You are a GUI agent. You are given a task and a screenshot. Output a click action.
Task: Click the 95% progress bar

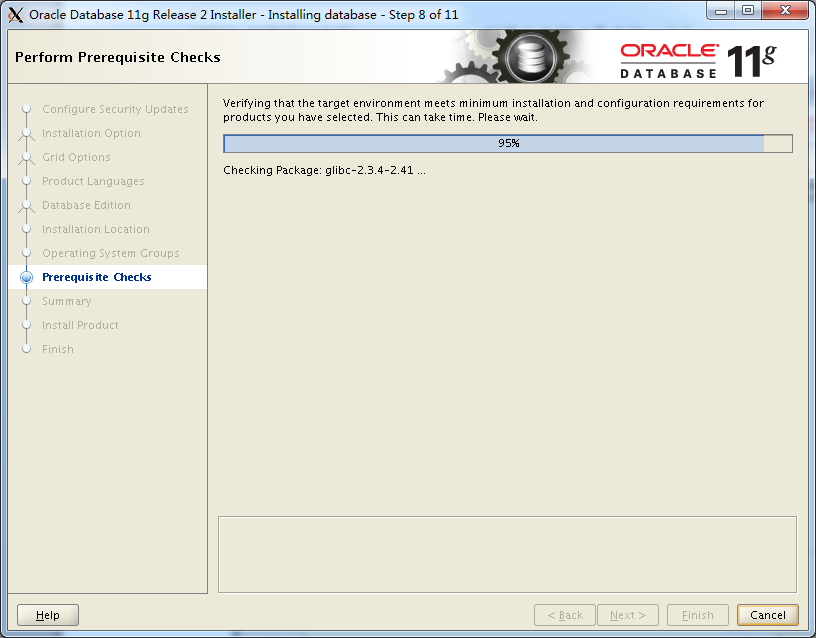[508, 144]
